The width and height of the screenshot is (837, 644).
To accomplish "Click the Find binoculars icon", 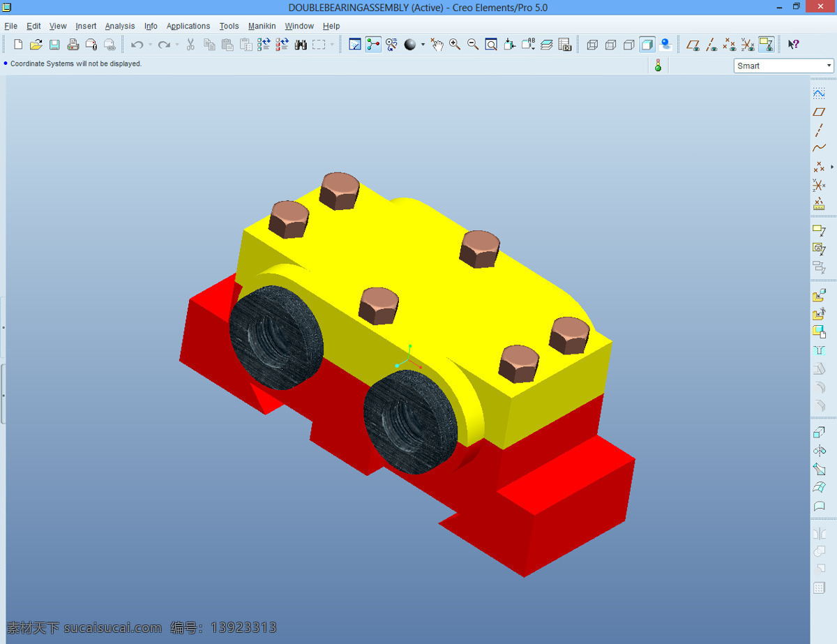I will coord(301,45).
